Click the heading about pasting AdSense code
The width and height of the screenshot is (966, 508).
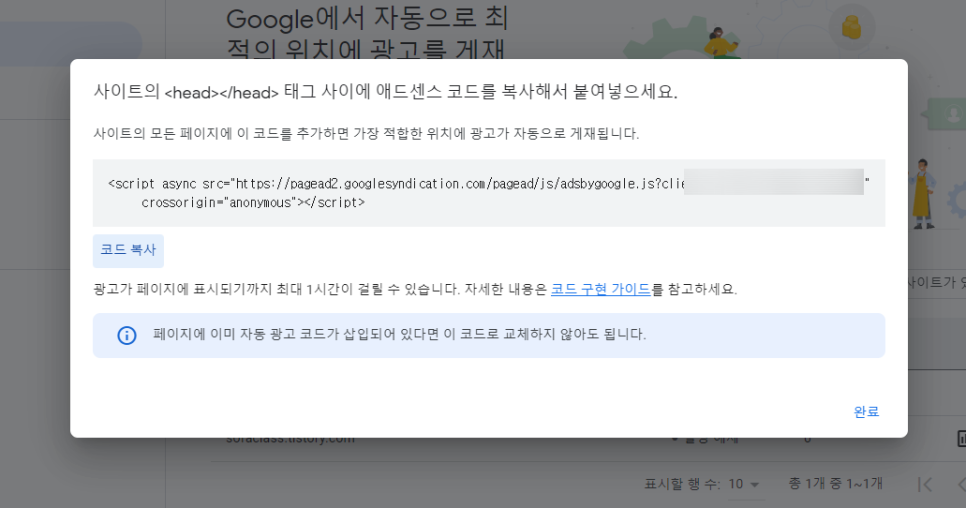[386, 92]
